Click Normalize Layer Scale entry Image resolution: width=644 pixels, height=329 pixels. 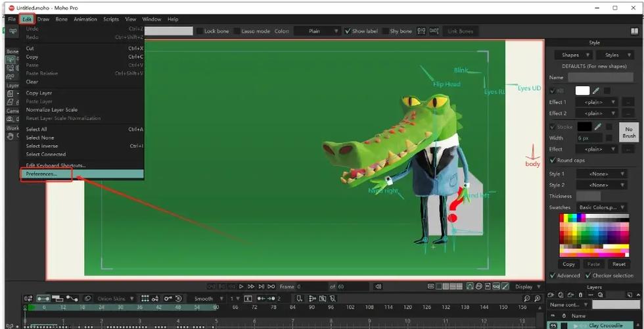(x=82, y=110)
